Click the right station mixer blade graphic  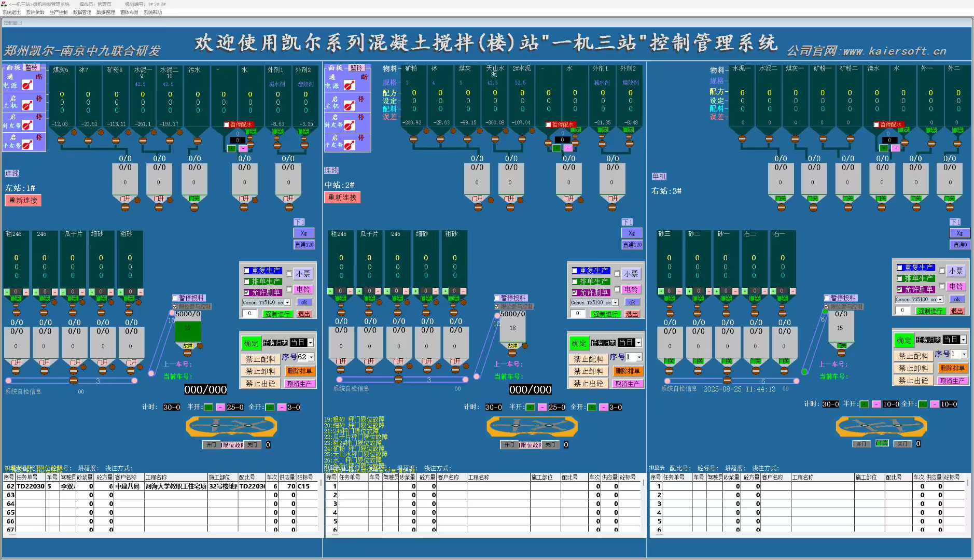click(x=881, y=427)
